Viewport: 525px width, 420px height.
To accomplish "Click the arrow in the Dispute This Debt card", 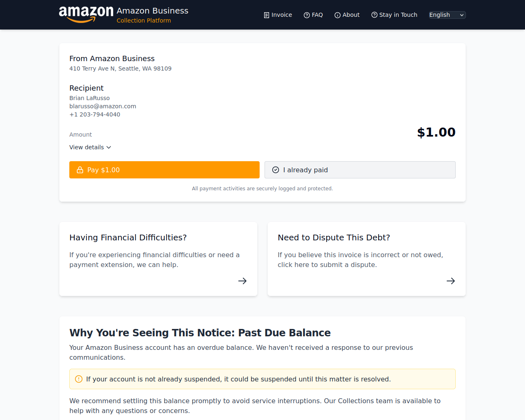I will [451, 281].
